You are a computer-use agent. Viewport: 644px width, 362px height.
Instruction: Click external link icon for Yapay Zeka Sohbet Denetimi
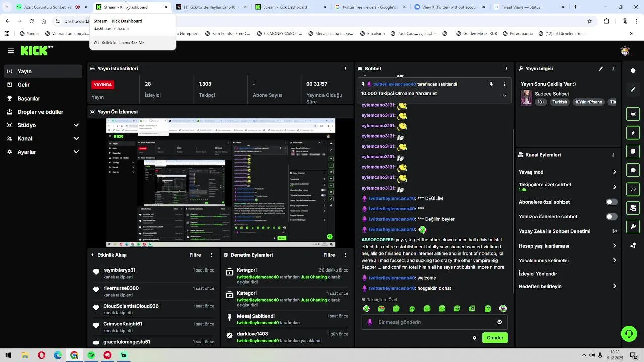[614, 231]
